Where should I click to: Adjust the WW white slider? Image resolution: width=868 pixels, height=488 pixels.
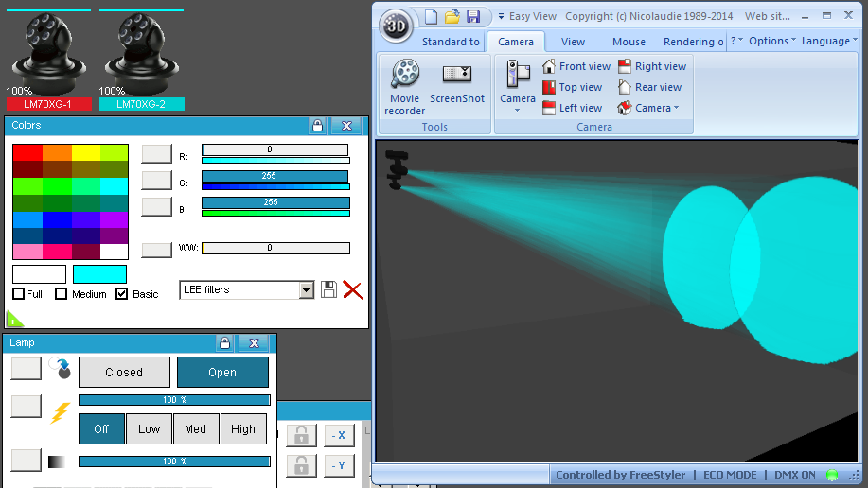click(275, 248)
